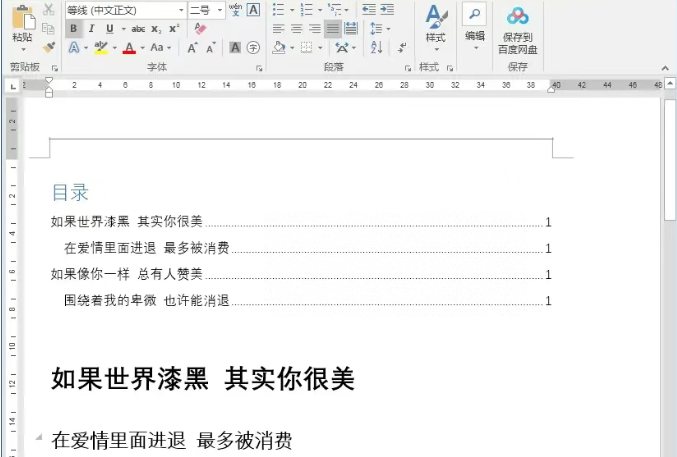Collapse the ribbon with chevron
The width and height of the screenshot is (677, 457).
(665, 68)
